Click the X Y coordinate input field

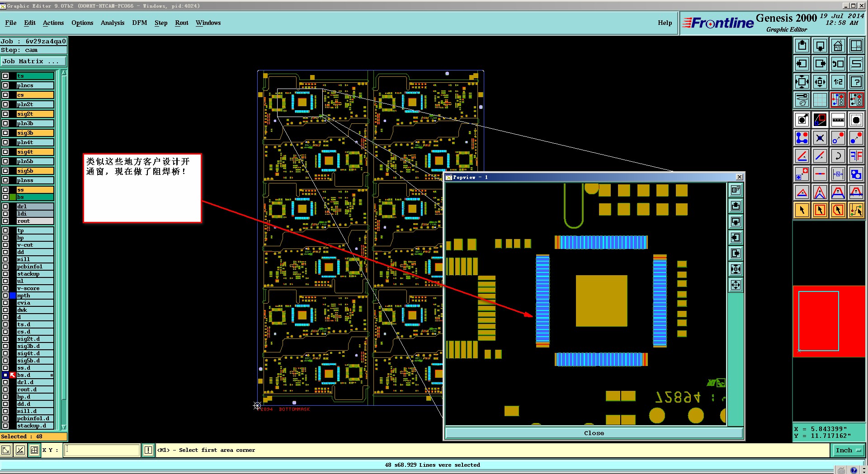click(x=102, y=450)
